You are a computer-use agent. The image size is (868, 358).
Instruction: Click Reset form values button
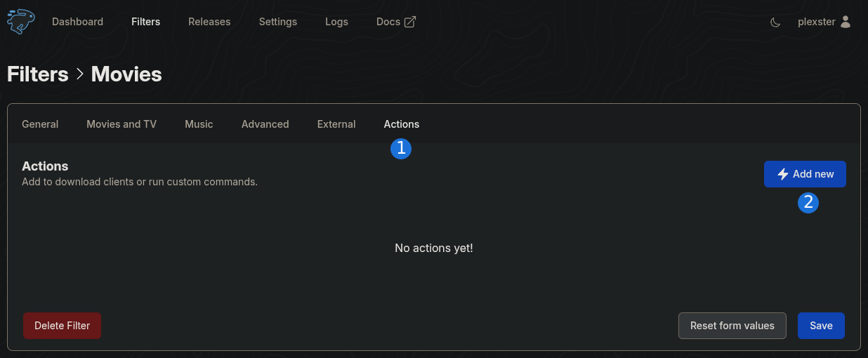(x=732, y=326)
